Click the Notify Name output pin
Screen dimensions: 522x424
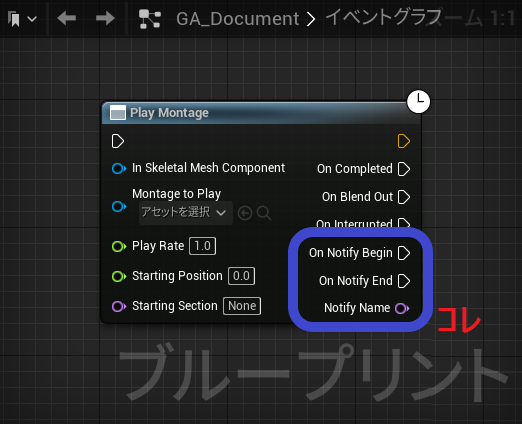point(402,308)
